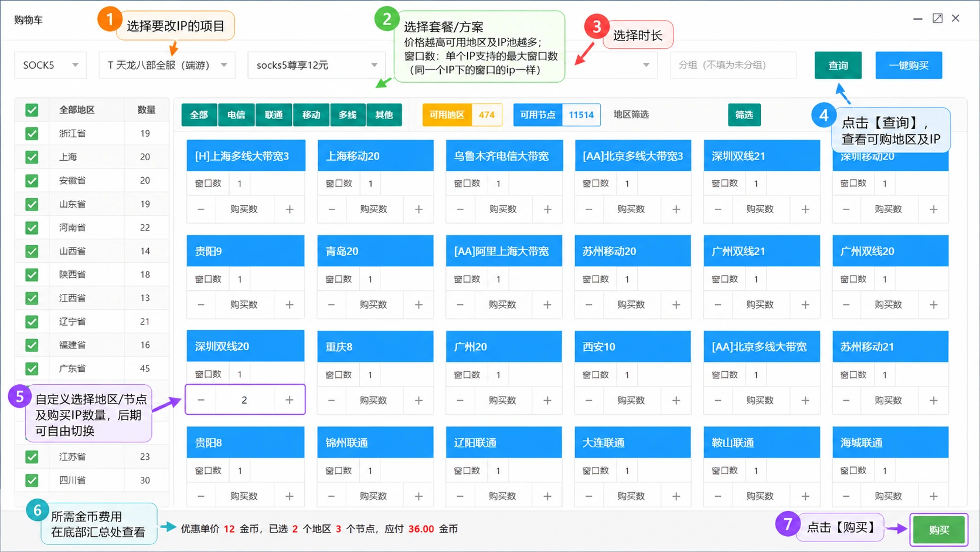Deselect 广东省 region checkbox

click(x=32, y=368)
